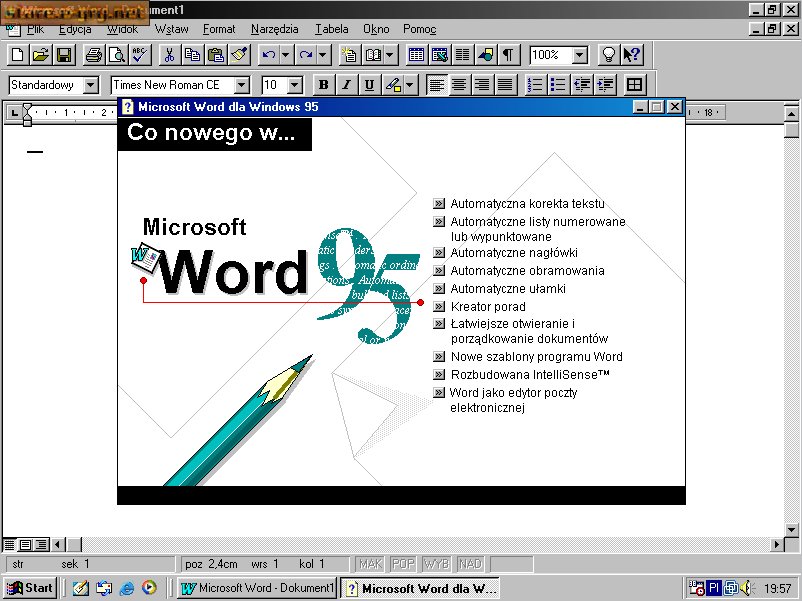This screenshot has width=802, height=601.
Task: Apply the highlighter color marker
Action: (x=393, y=85)
